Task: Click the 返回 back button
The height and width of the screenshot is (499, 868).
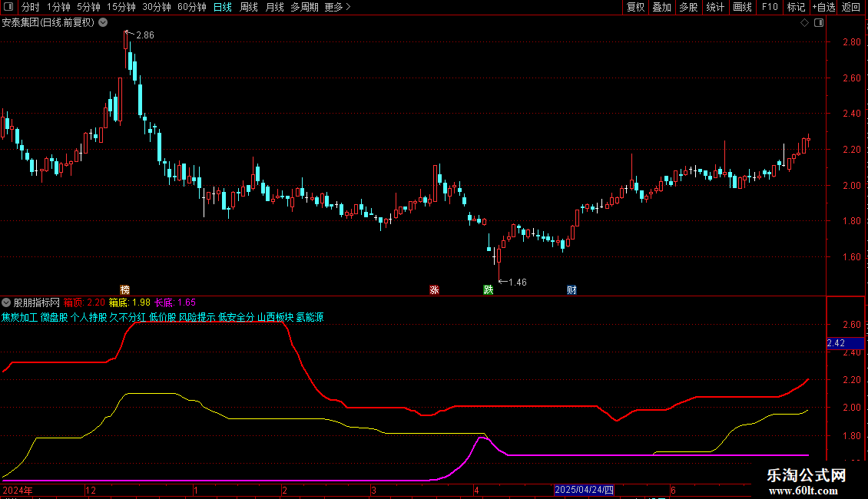Action: pos(851,7)
